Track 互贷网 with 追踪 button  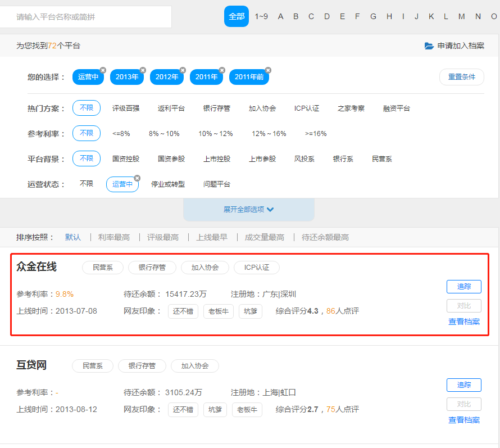464,385
